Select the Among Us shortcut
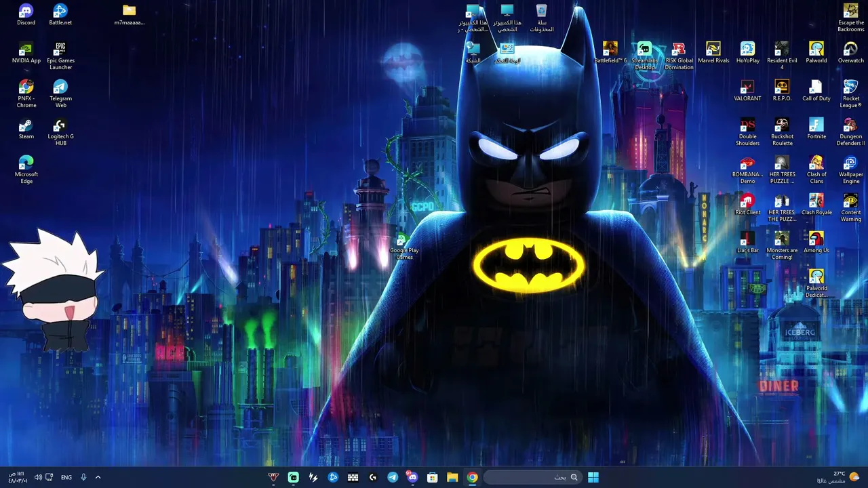 [x=816, y=243]
